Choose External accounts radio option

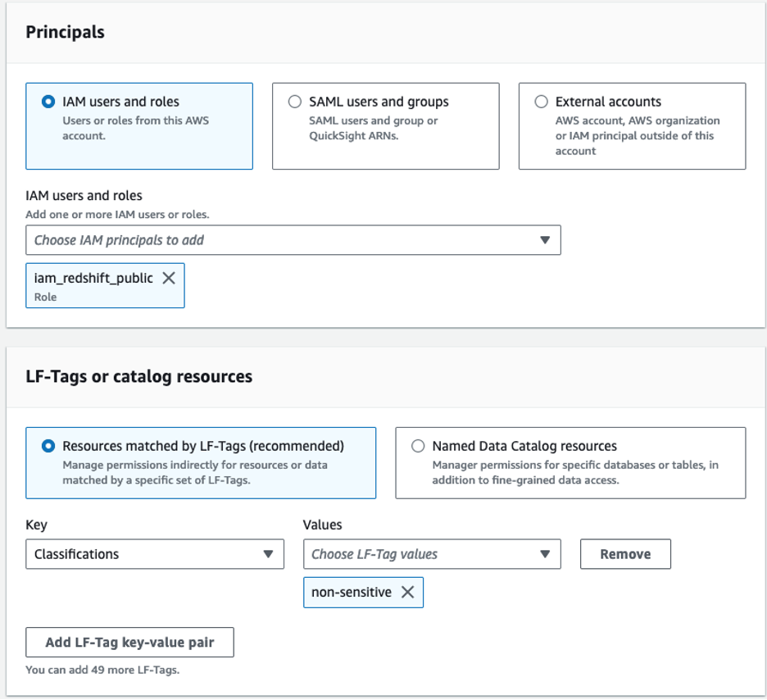pos(541,102)
